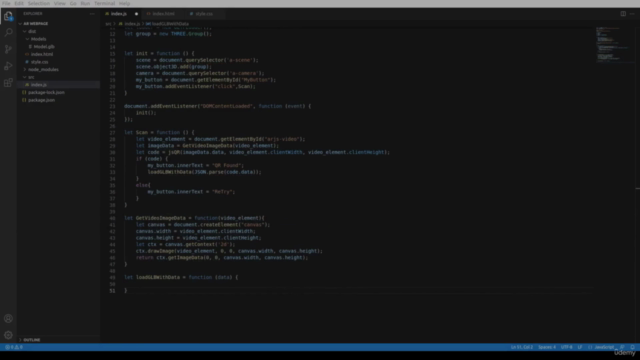Click line number 49 in gutter
This screenshot has height=360, width=640.
pos(112,278)
